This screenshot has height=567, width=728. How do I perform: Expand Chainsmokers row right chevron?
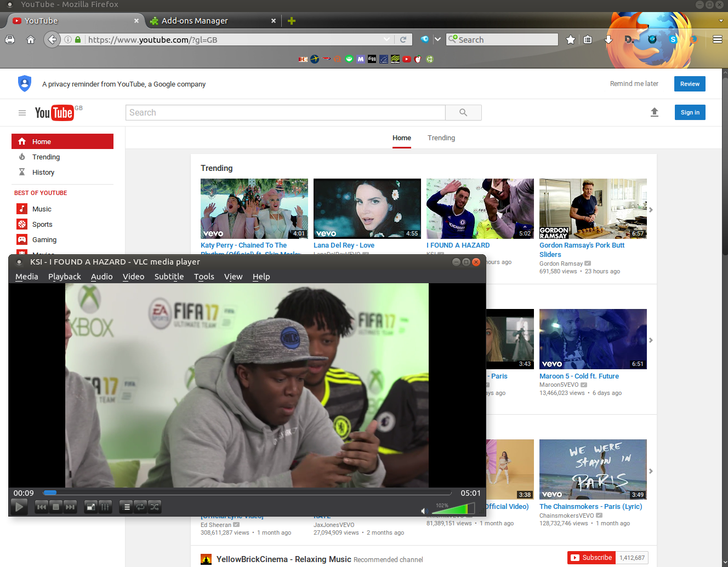(651, 471)
